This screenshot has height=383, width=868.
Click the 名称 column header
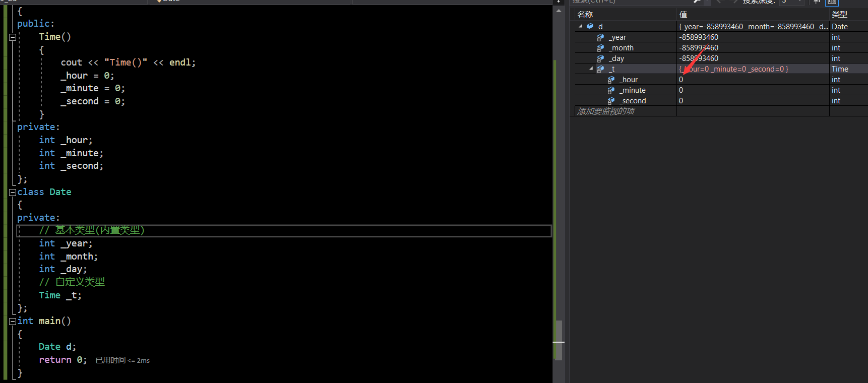625,14
